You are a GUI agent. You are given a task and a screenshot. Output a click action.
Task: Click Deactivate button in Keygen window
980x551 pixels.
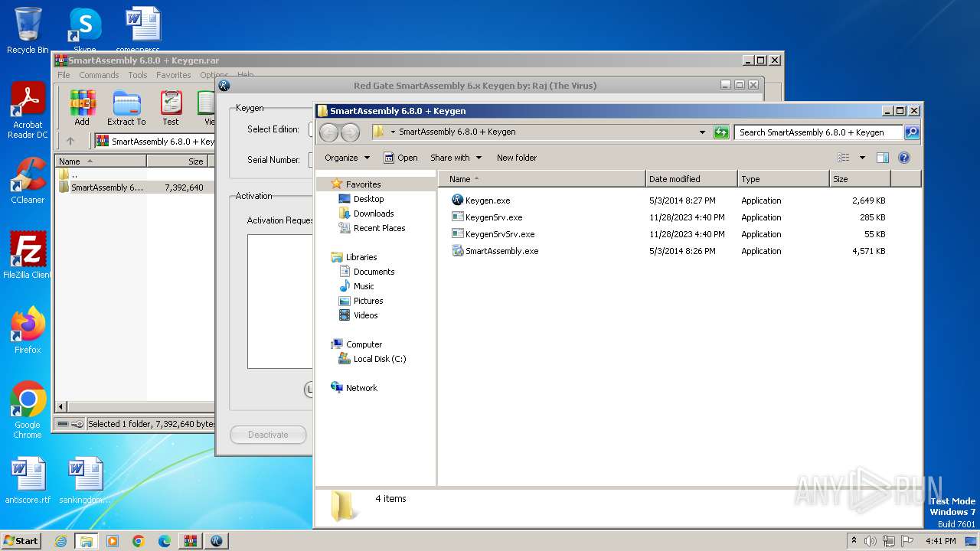[268, 435]
